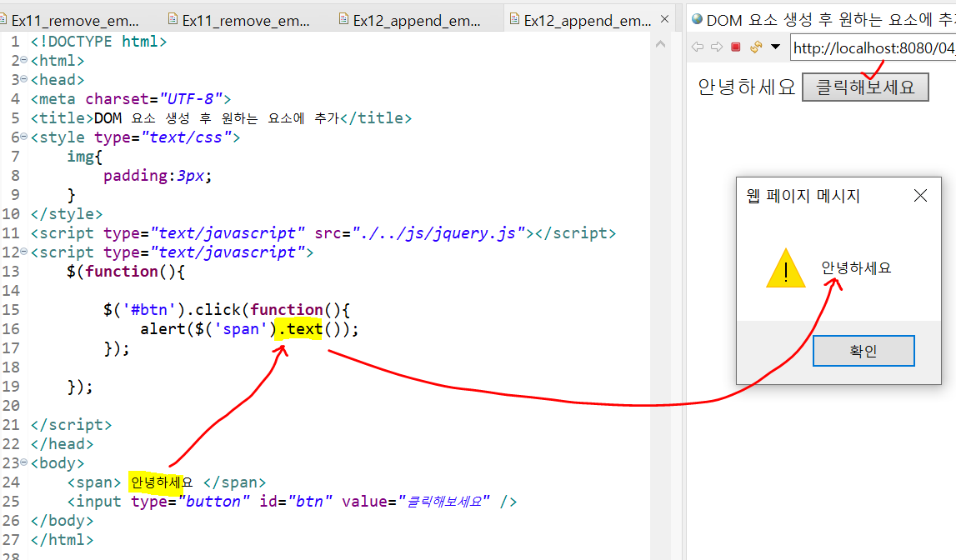Click the $(function(){ text on line 13
Screen dimensions: 956x560
coord(126,272)
